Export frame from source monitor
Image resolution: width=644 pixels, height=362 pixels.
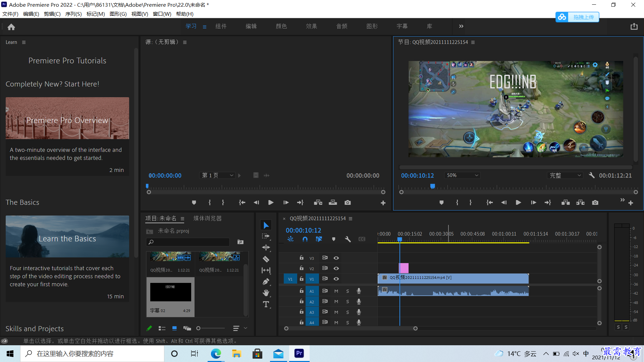[347, 202]
